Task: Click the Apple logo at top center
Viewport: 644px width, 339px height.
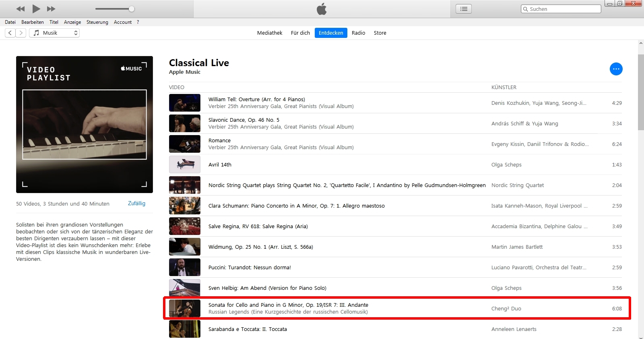Action: coord(322,9)
